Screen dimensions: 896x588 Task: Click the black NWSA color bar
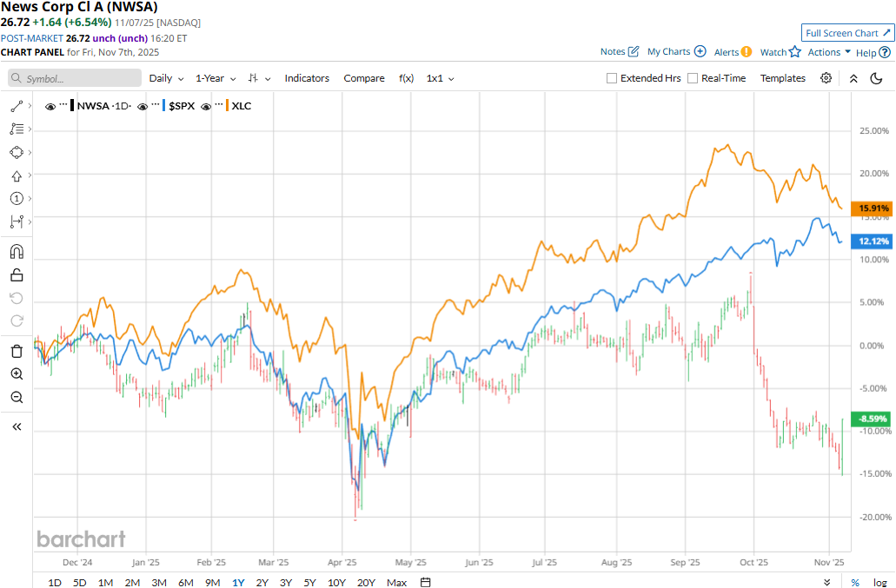click(x=72, y=106)
